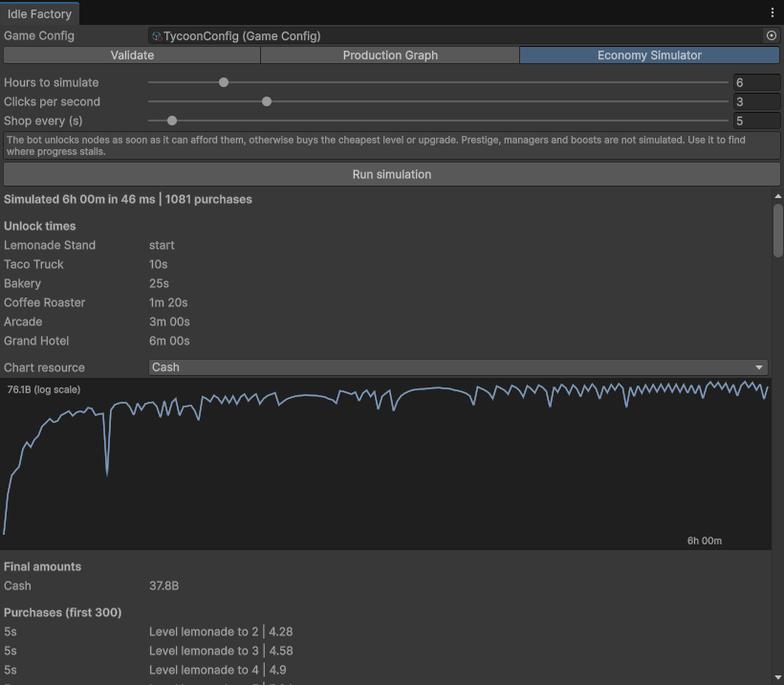The width and height of the screenshot is (784, 685).
Task: Switch to the Production Graph tab
Action: click(390, 55)
